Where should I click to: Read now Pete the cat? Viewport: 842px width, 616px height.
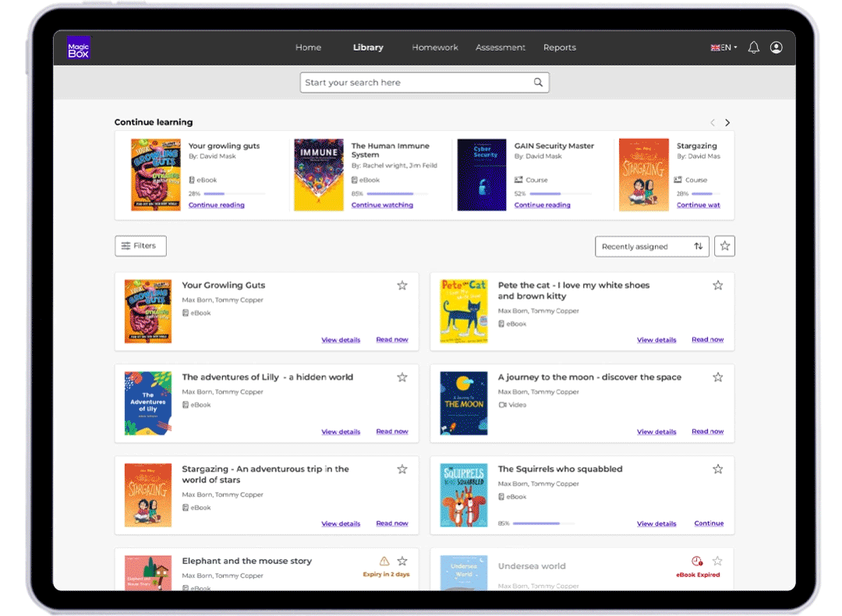(708, 339)
